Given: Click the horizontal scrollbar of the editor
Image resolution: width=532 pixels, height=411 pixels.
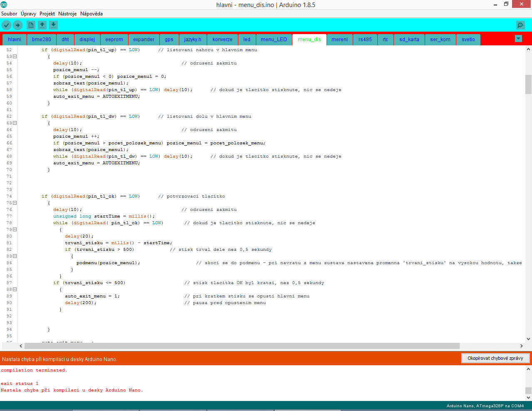Looking at the screenshot, I should [x=241, y=346].
